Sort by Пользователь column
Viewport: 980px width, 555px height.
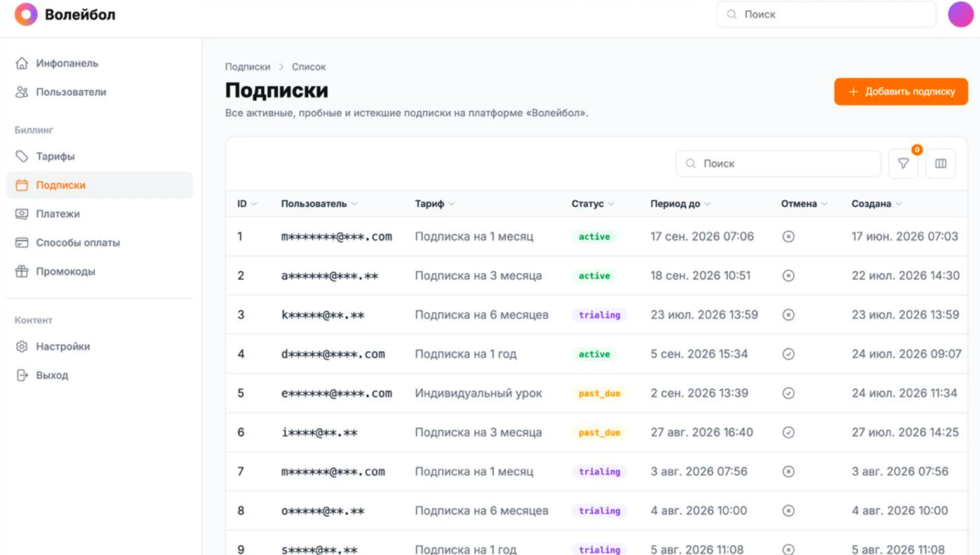click(x=319, y=204)
